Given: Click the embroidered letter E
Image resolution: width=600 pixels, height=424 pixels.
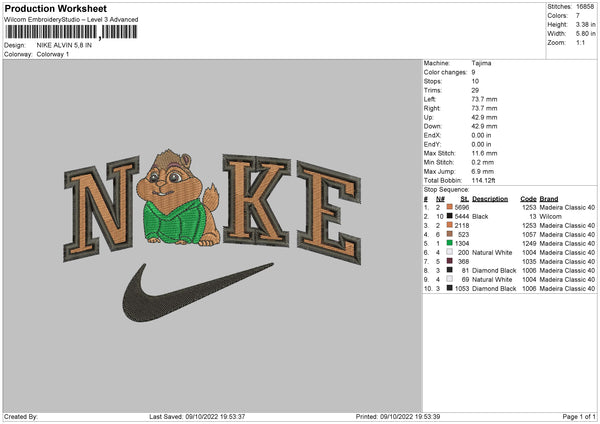Looking at the screenshot, I should pyautogui.click(x=329, y=212).
